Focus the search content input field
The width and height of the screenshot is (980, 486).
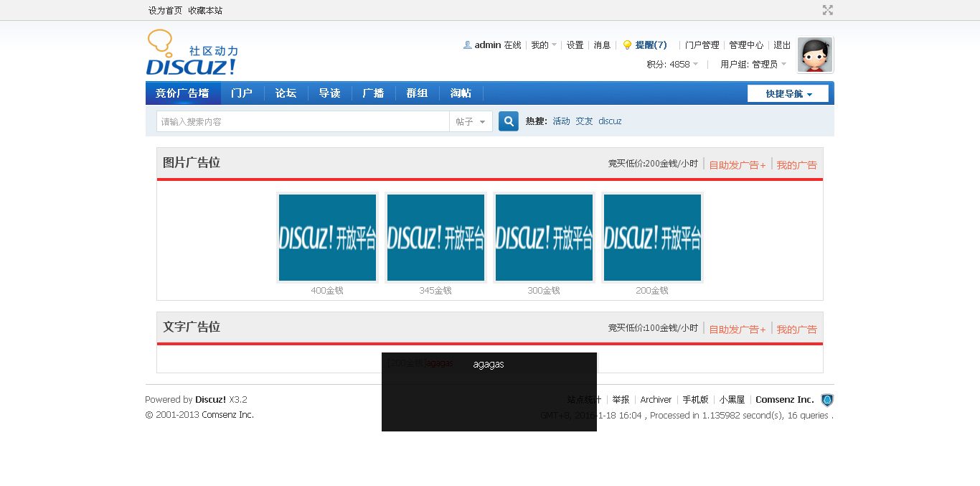coord(303,121)
